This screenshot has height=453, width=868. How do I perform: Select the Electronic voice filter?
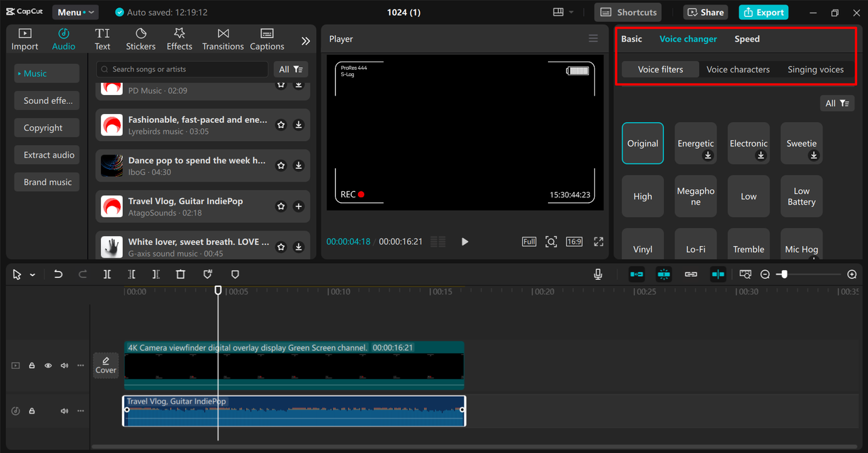pyautogui.click(x=749, y=143)
